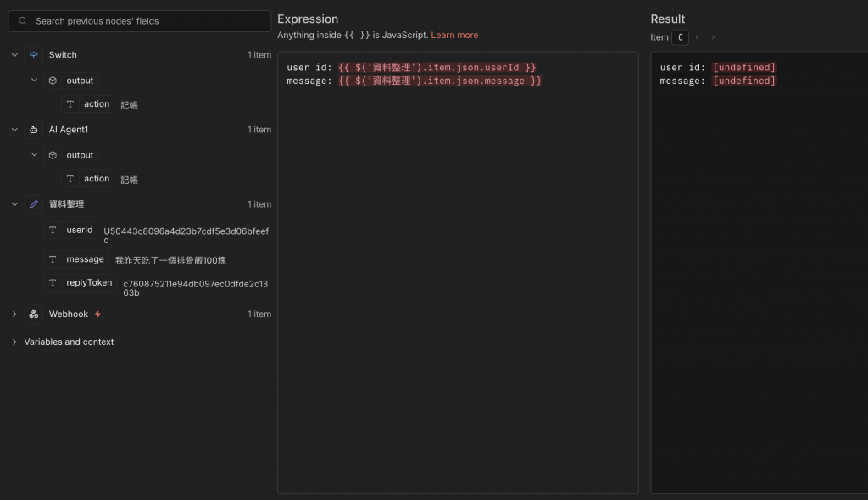Click the undefined result for user id
This screenshot has width=868, height=500.
[744, 68]
